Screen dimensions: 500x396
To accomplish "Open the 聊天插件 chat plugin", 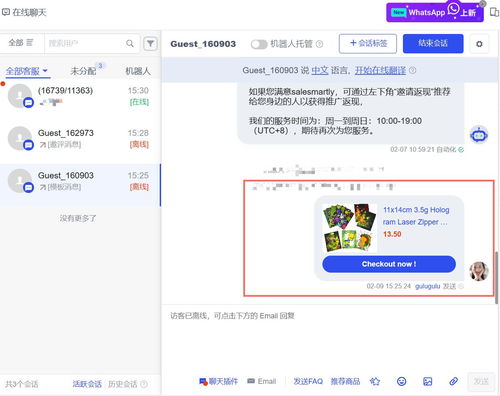I will click(x=218, y=381).
